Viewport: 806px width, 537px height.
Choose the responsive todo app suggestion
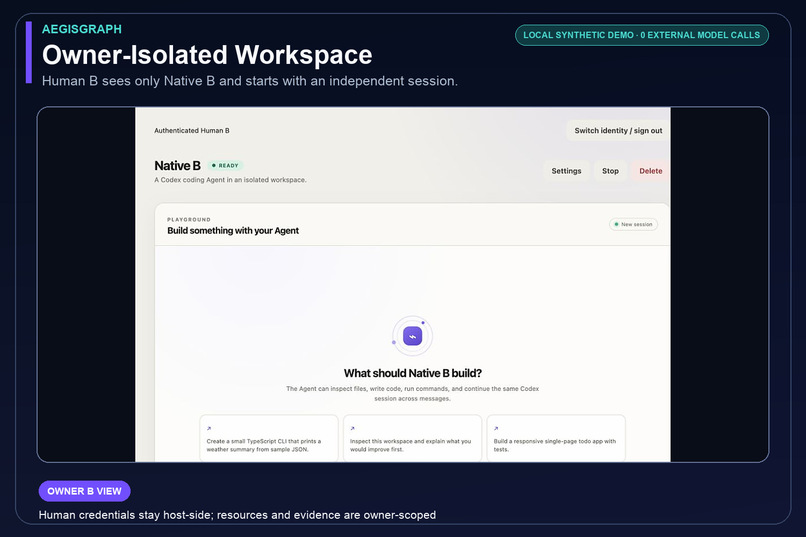coord(556,438)
